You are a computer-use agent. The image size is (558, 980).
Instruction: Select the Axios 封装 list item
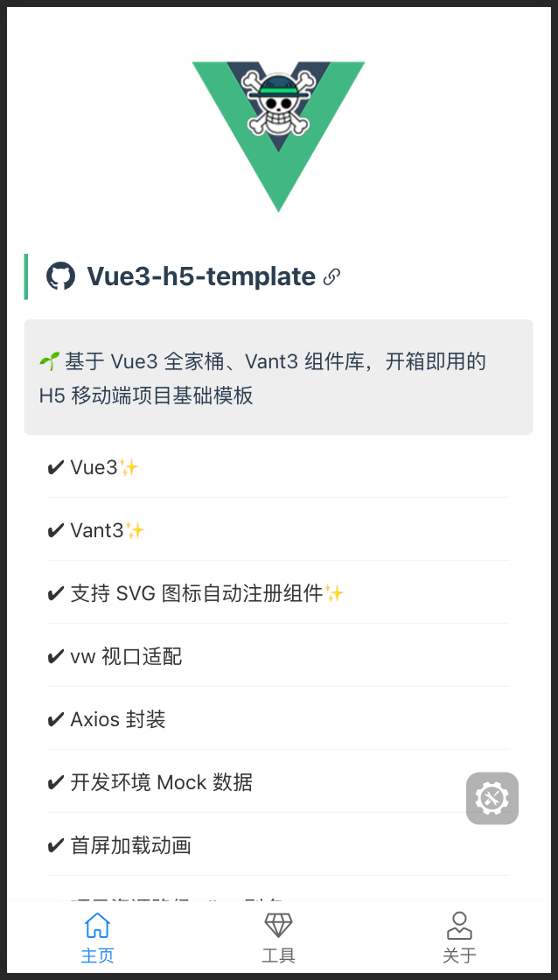tap(279, 719)
